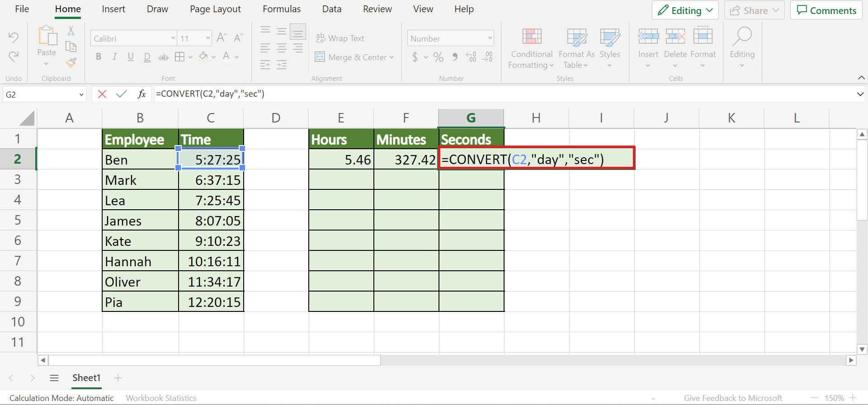Switch to the Review tab
868x405 pixels.
[377, 9]
